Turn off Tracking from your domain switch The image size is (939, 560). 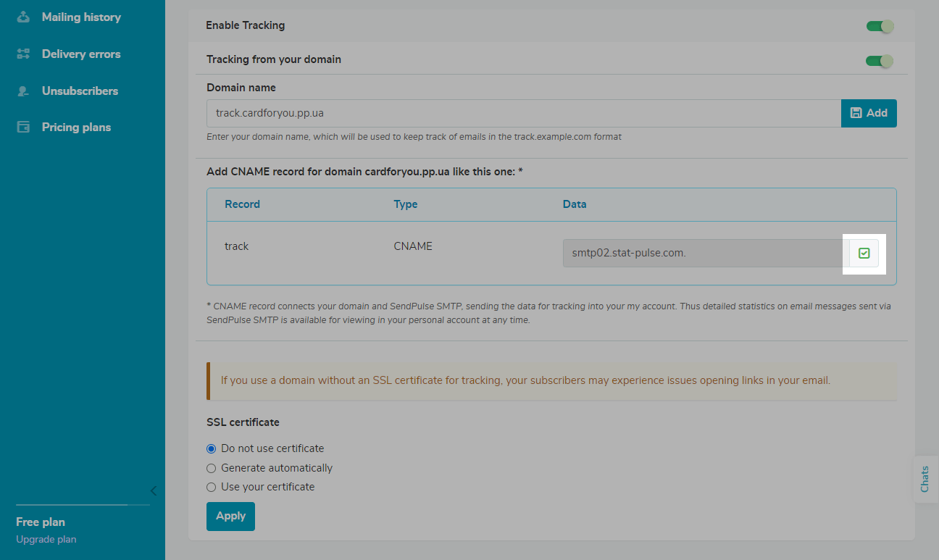[880, 61]
